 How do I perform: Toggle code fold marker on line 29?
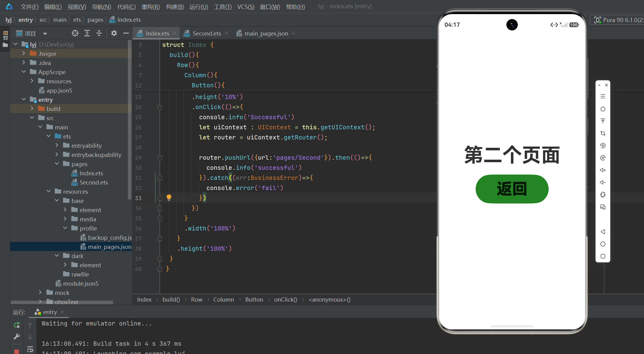pos(160,158)
